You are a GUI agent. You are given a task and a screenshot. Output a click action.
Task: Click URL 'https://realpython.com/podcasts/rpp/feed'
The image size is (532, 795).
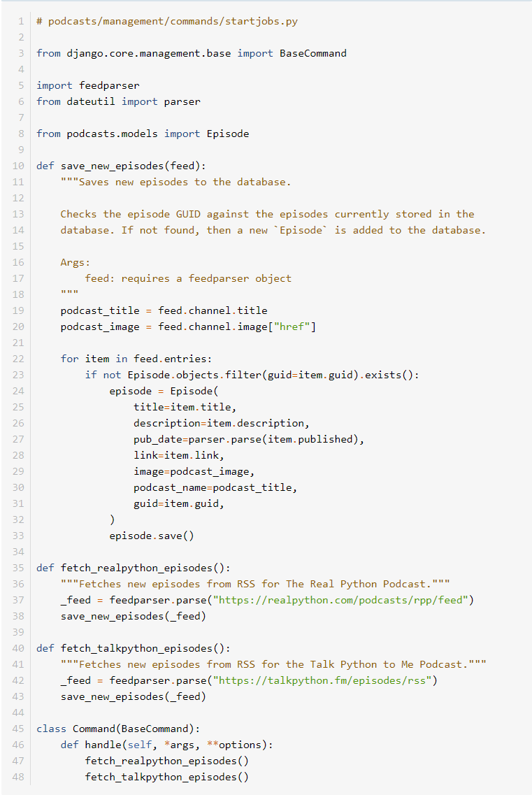pos(340,601)
